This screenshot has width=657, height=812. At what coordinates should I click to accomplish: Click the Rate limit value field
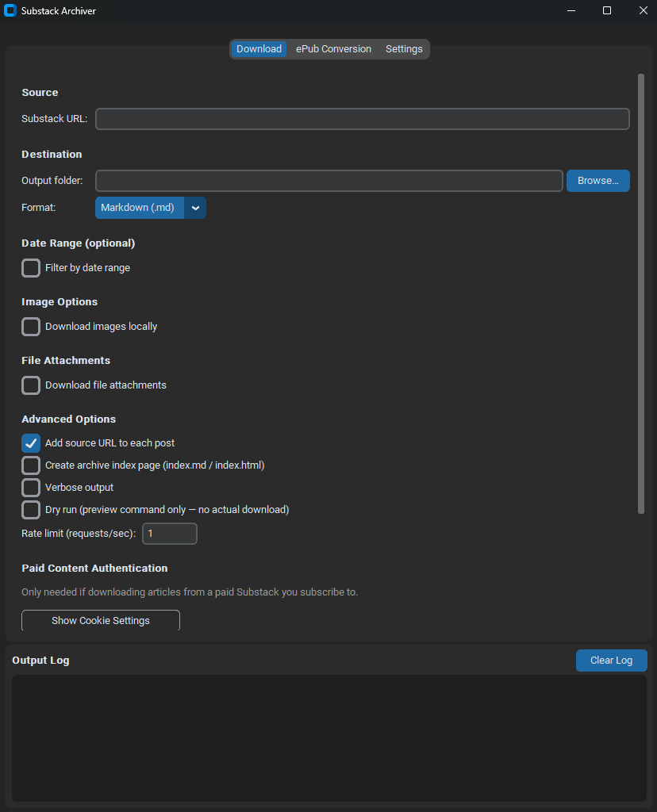(x=169, y=533)
